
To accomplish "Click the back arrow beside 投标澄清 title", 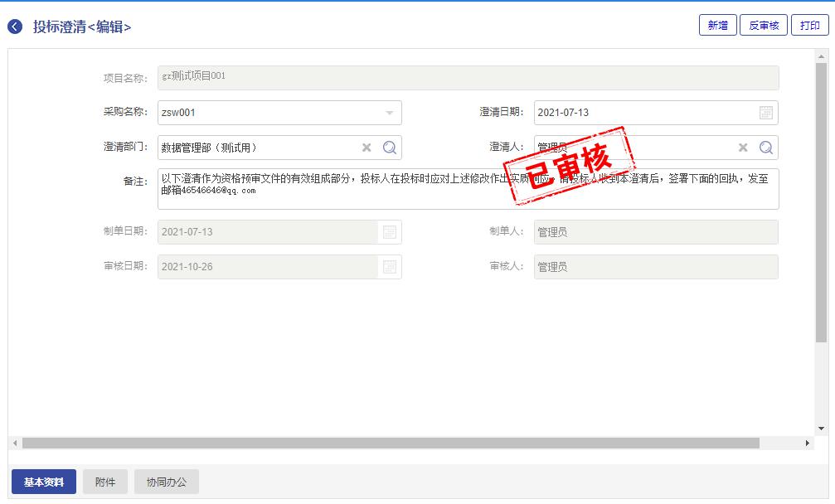I will click(x=15, y=27).
